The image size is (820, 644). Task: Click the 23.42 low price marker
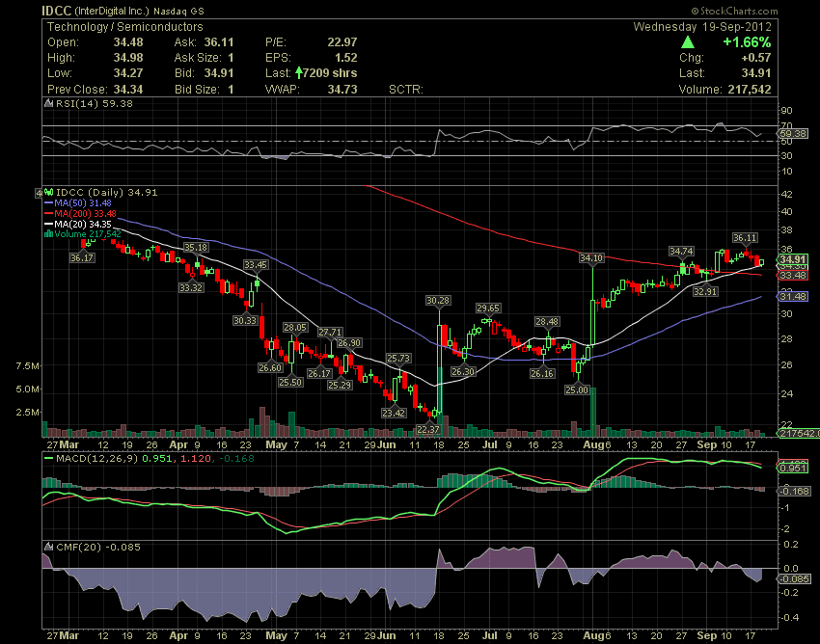click(394, 413)
